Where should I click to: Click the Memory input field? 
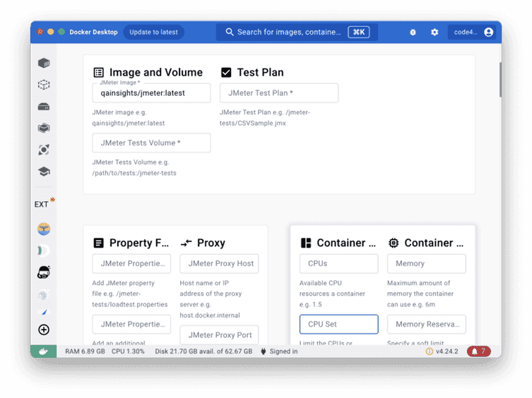tap(427, 264)
